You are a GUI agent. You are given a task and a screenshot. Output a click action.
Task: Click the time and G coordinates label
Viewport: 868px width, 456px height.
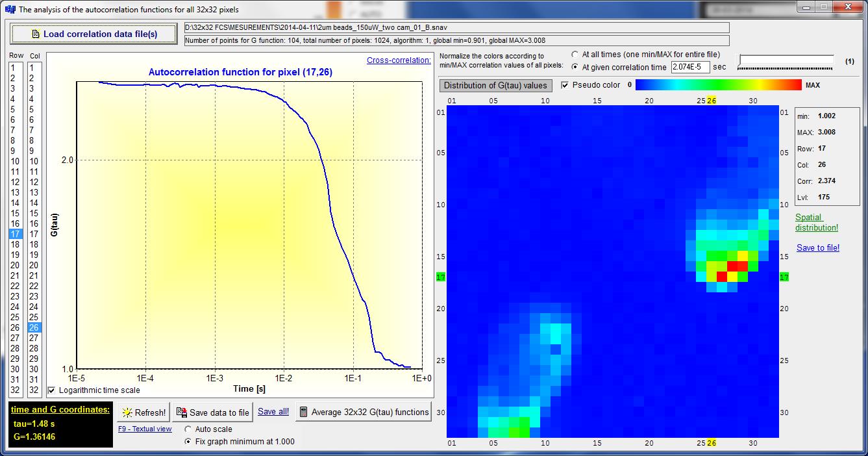[x=60, y=409]
